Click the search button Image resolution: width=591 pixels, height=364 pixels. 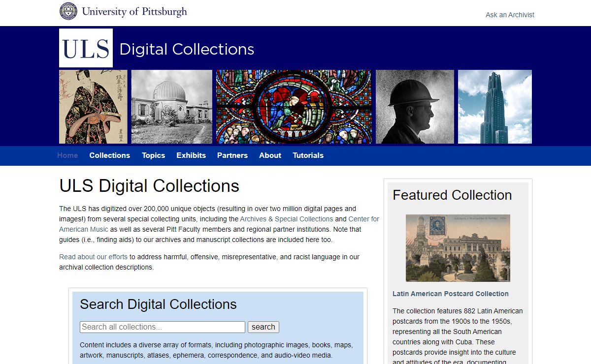click(263, 327)
